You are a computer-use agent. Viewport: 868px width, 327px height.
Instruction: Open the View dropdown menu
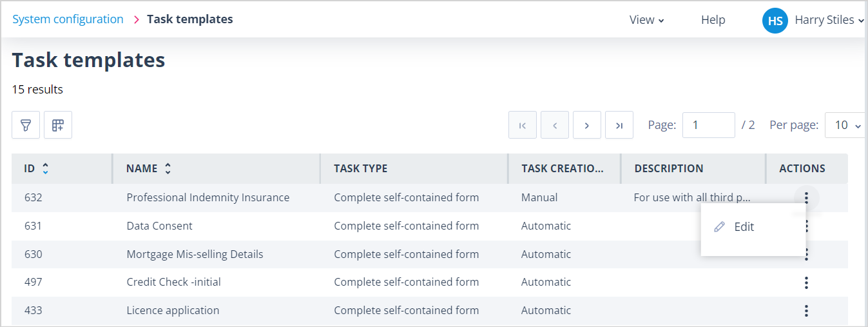tap(646, 20)
